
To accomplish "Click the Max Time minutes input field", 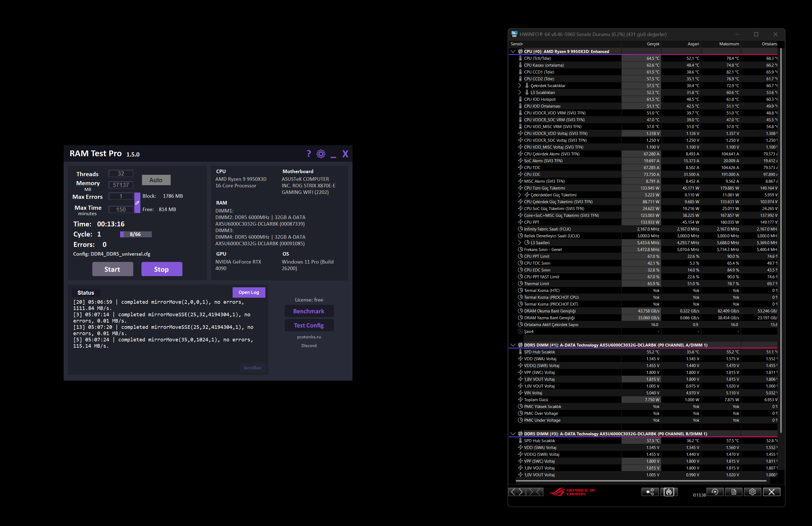I will point(121,209).
